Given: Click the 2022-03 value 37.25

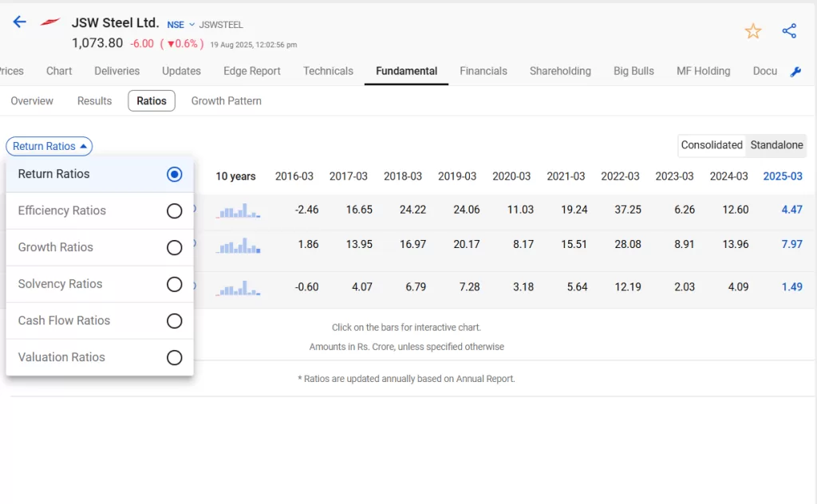Looking at the screenshot, I should (x=628, y=210).
